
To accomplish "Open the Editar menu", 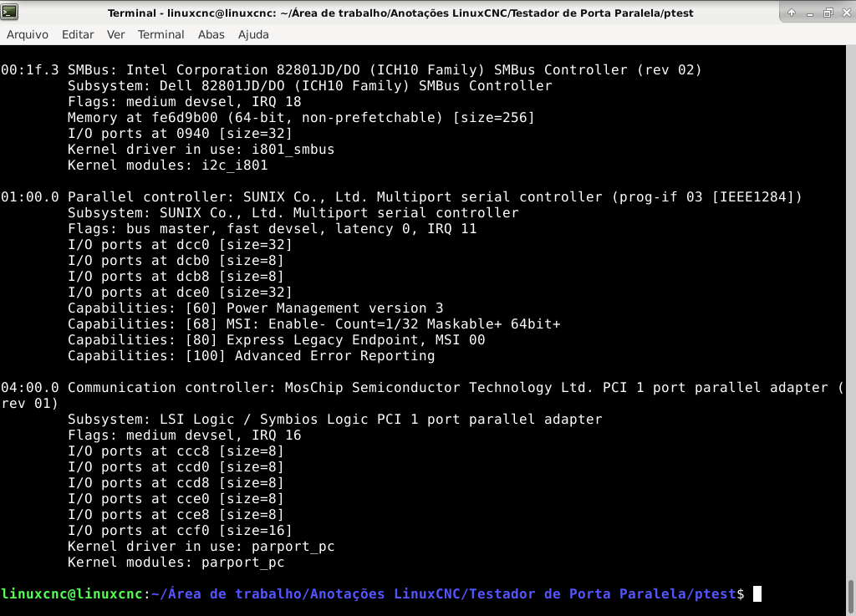I will [78, 34].
